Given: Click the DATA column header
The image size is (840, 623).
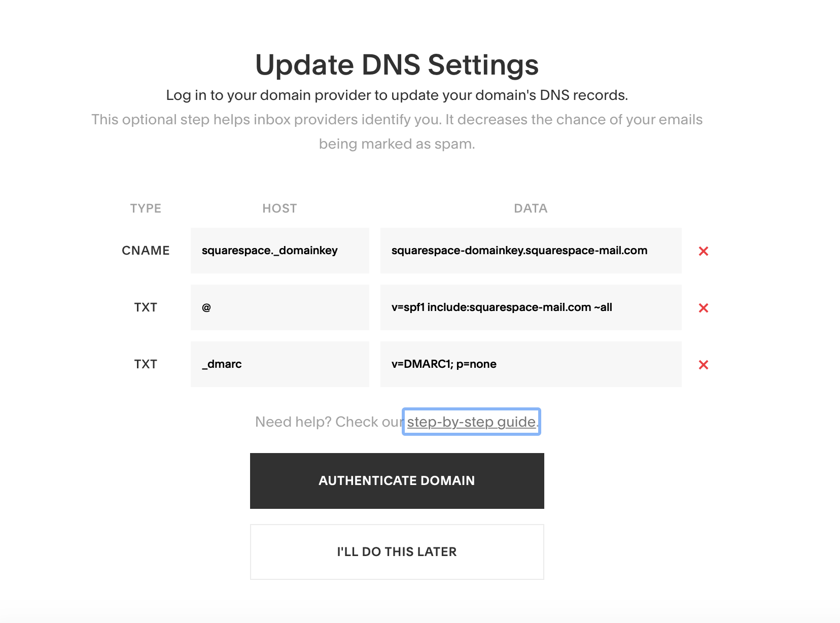Looking at the screenshot, I should [531, 209].
